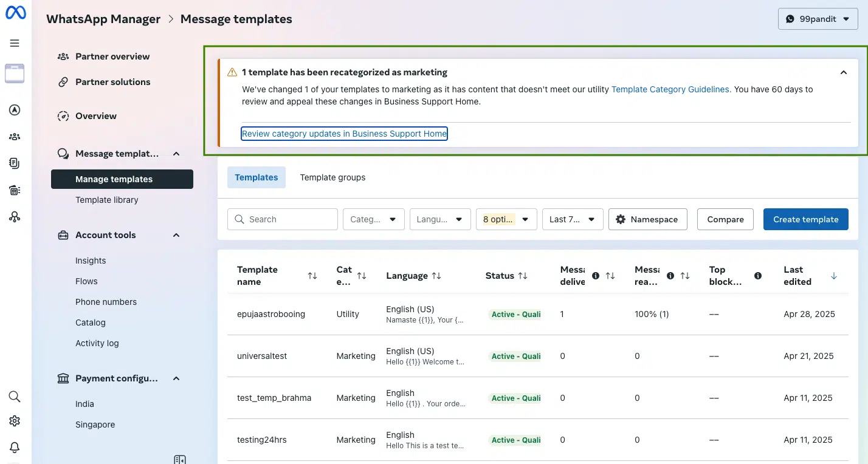The height and width of the screenshot is (464, 868).
Task: Open Partner overview in sidebar
Action: [x=112, y=56]
